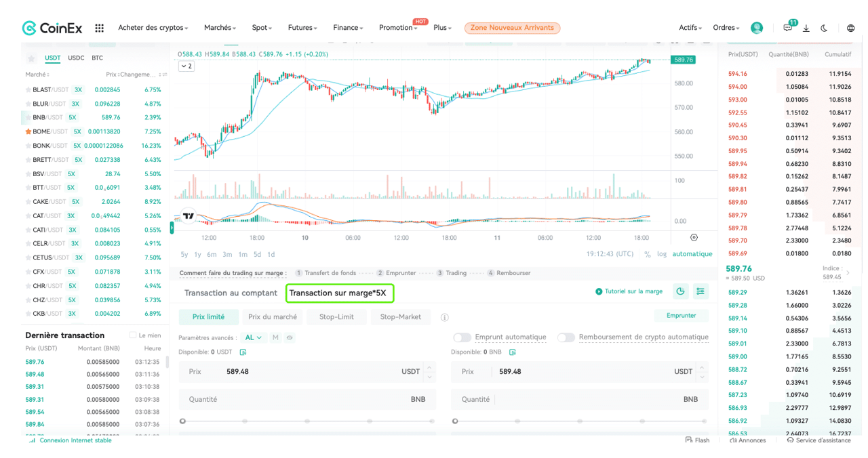
Task: Select the USDC market tab
Action: [76, 58]
